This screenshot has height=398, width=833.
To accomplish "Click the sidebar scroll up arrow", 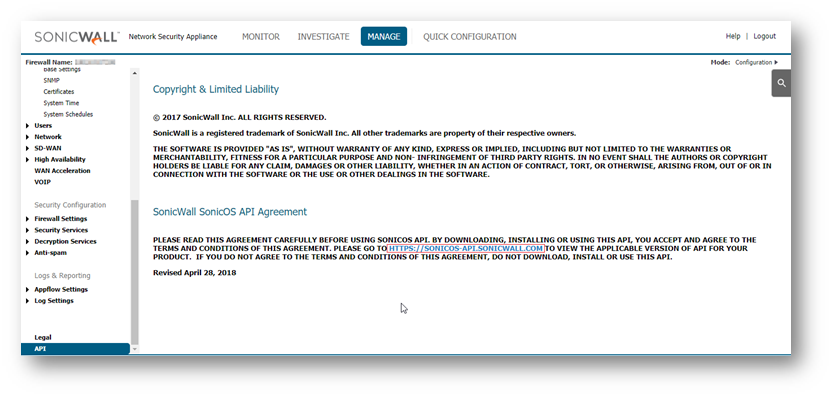I will 134,73.
